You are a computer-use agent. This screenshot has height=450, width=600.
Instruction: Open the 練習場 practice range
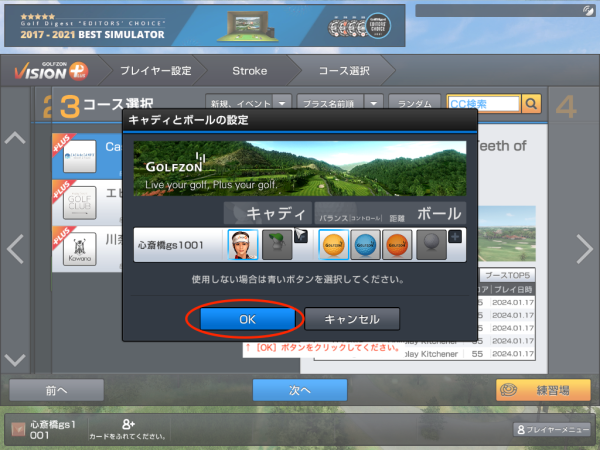point(543,390)
